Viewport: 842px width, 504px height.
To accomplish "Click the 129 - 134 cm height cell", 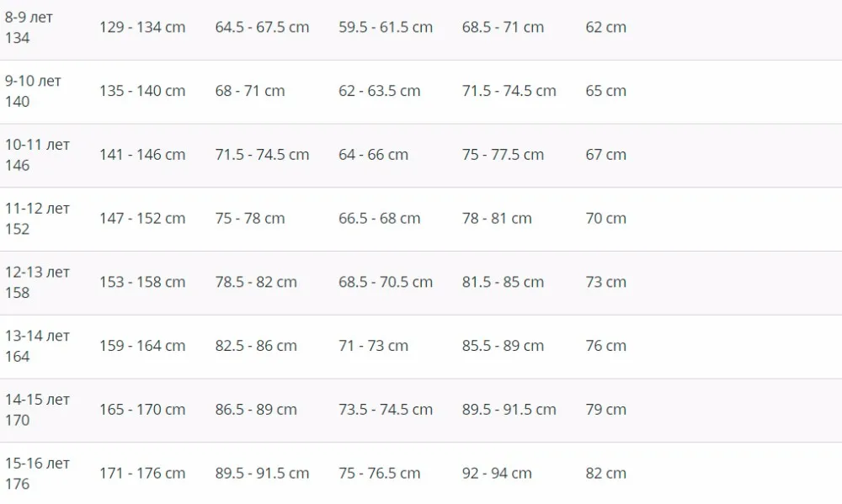I will click(142, 27).
